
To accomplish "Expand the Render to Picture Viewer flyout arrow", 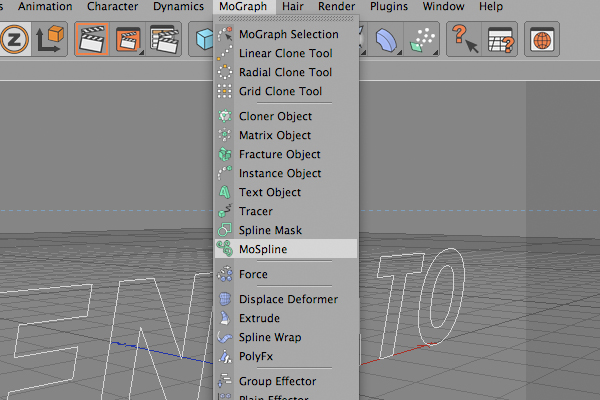I will [141, 53].
